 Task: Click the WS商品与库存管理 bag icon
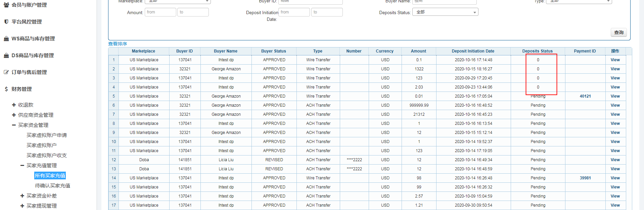pyautogui.click(x=6, y=39)
